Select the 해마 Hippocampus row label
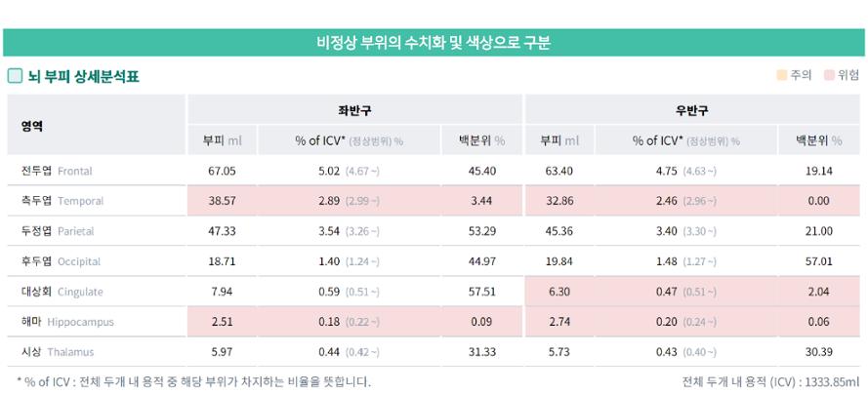This screenshot has width=868, height=394. 67,322
